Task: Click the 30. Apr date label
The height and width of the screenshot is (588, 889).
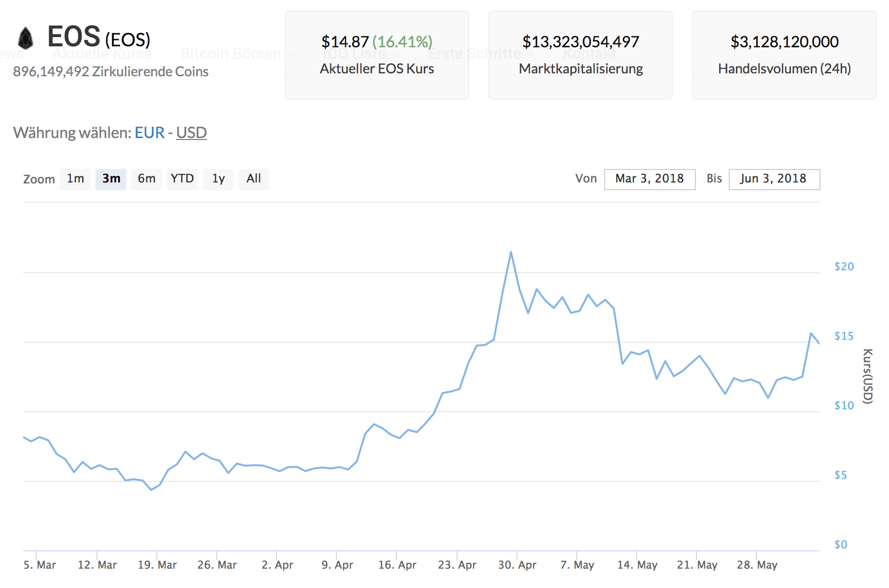Action: pyautogui.click(x=517, y=565)
